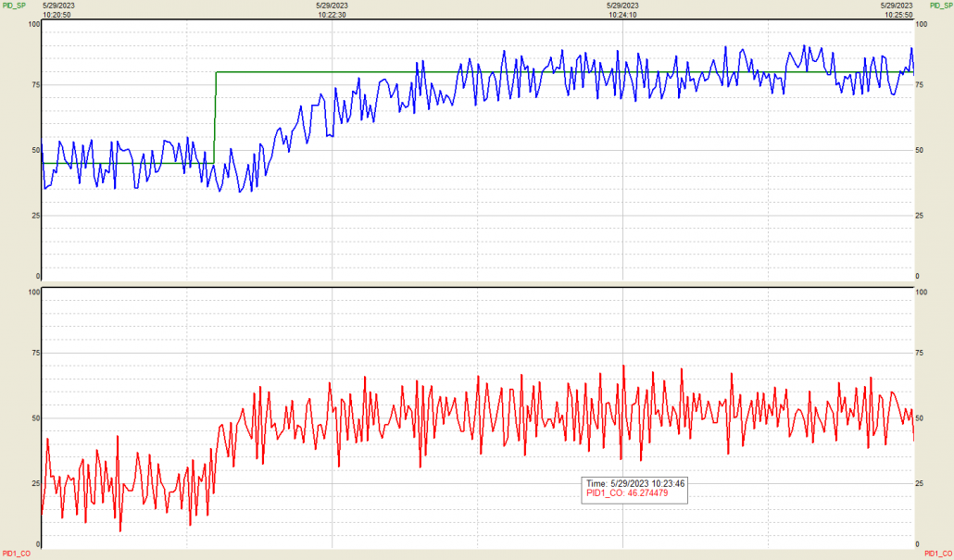Click the 0 label on lower chart left axis

38,544
